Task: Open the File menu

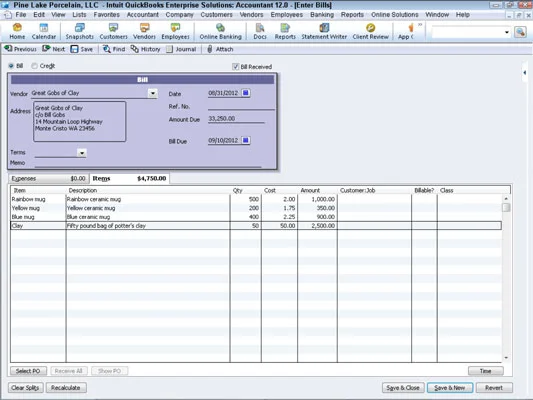Action: click(20, 15)
